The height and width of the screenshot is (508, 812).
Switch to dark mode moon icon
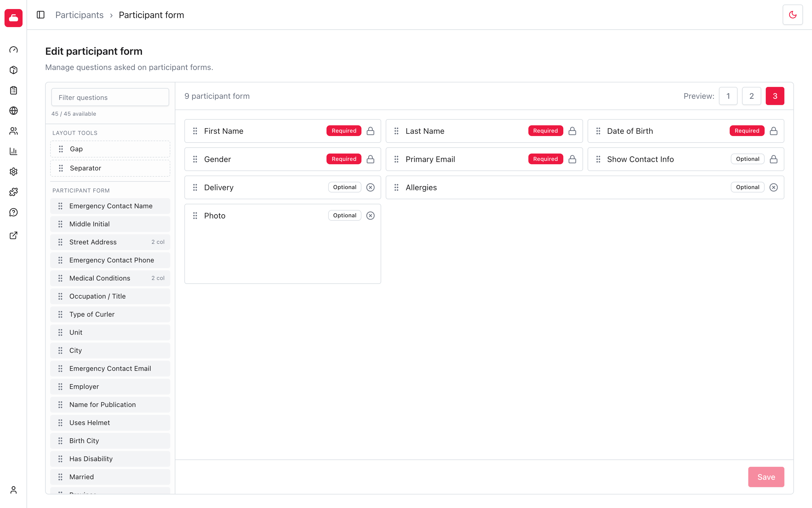point(793,15)
